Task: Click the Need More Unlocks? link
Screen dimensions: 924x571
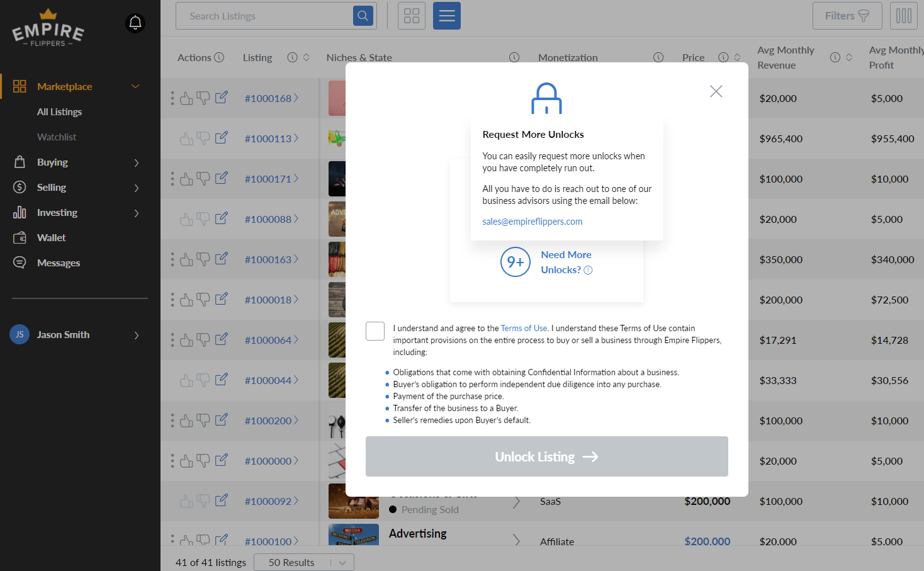Action: pos(566,262)
